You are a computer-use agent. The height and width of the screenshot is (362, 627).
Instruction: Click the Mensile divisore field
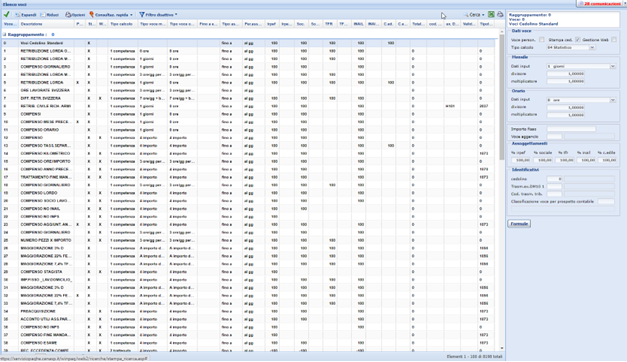pos(566,74)
